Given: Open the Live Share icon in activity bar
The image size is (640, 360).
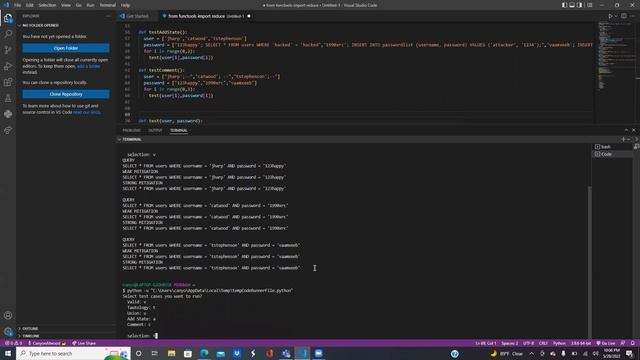Looking at the screenshot, I should tap(8, 130).
